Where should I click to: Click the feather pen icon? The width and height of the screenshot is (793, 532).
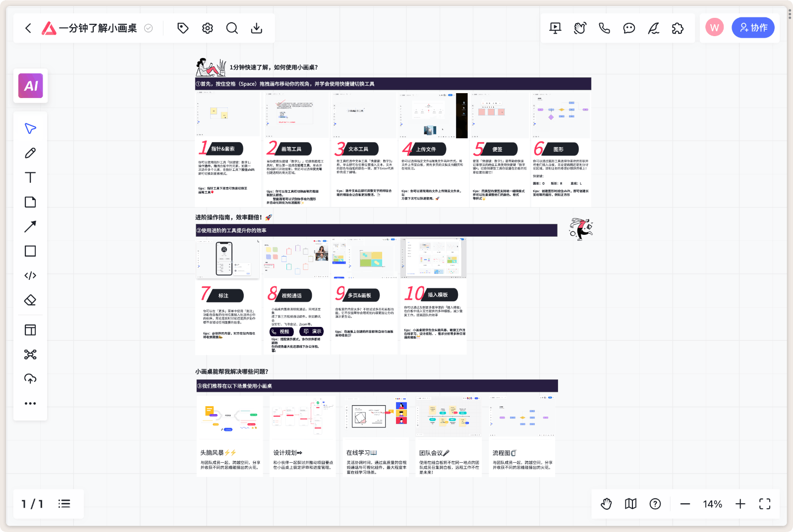pos(654,28)
